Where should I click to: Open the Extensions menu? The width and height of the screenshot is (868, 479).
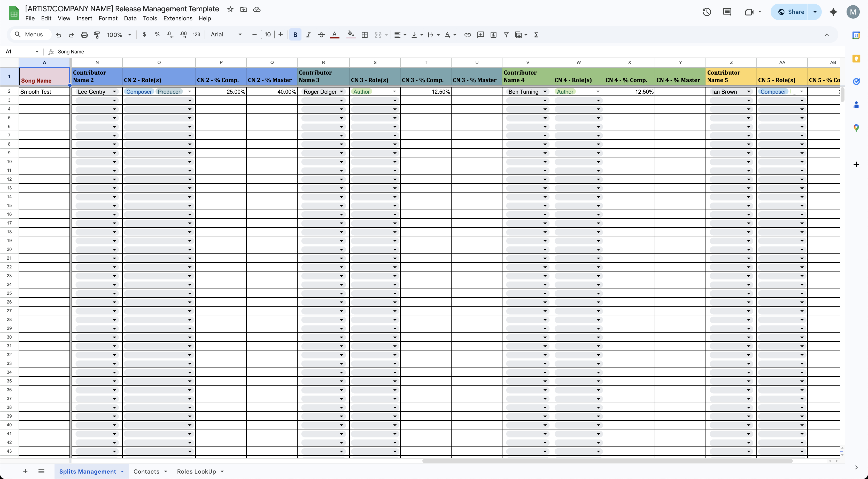(x=177, y=19)
